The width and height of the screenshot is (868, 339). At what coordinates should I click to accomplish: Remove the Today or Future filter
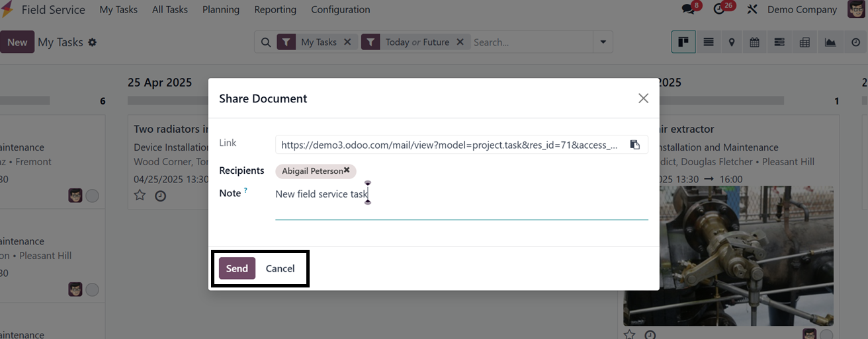(x=460, y=42)
